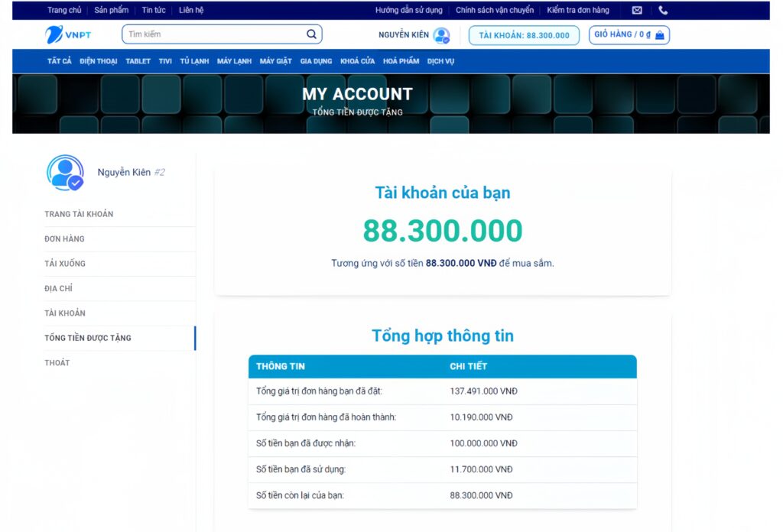Open the mail envelope icon
This screenshot has width=783, height=532.
(637, 11)
